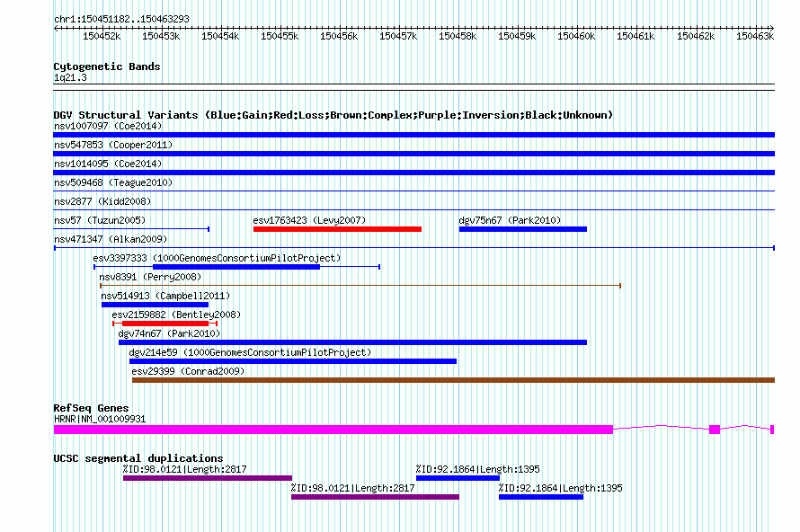This screenshot has width=800, height=532.
Task: Select second blue %ID:92.1864 duplication bar
Action: 541,497
